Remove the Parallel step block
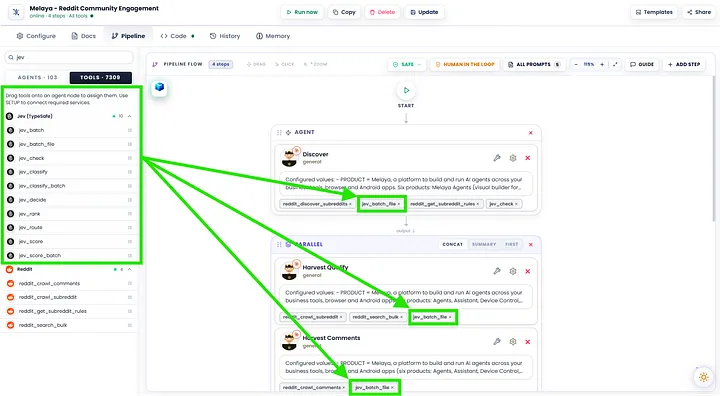The width and height of the screenshot is (720, 396). coord(531,244)
